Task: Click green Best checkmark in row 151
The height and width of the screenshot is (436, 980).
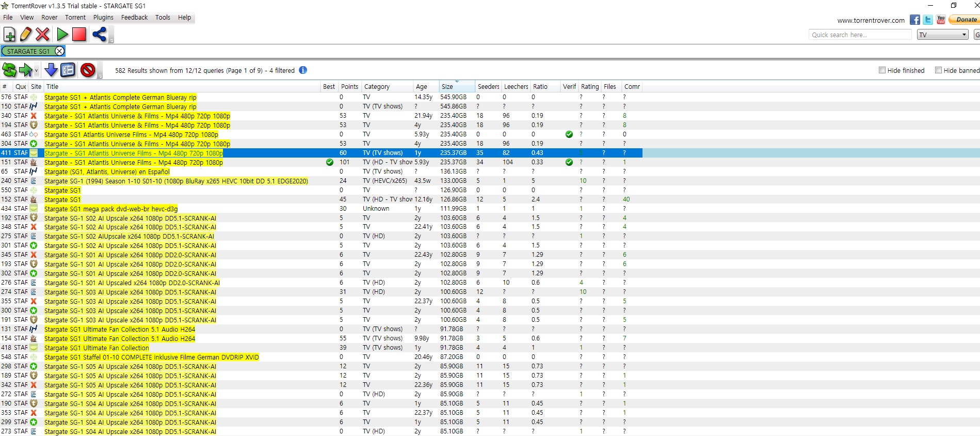Action: point(330,162)
